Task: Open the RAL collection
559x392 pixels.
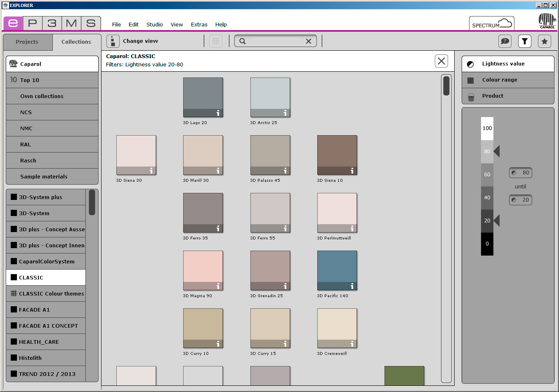Action: (52, 144)
